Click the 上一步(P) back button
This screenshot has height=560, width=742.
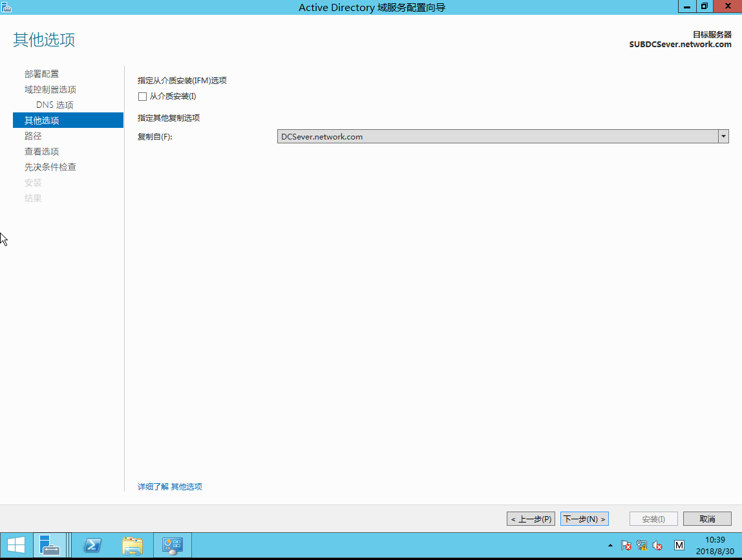pyautogui.click(x=531, y=519)
